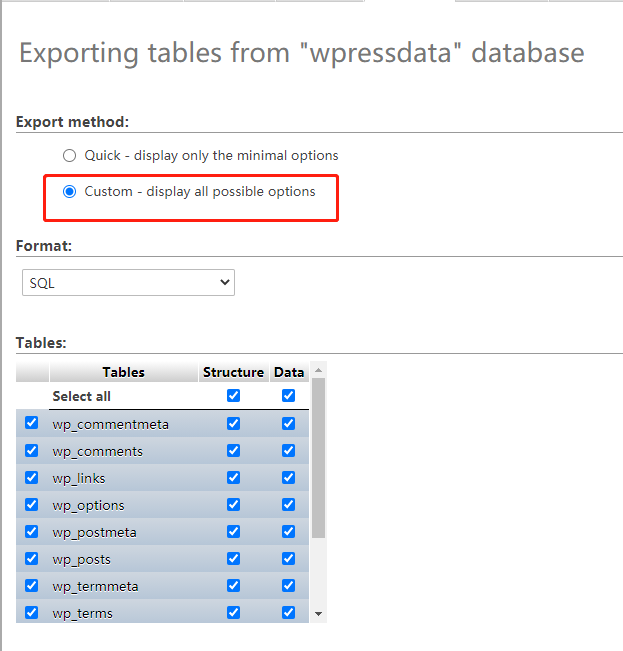Open the SQL format dropdown
Screen dimensions: 623x651
128,283
